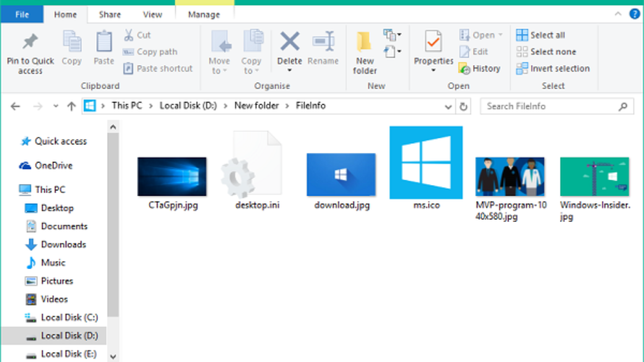Select the download.jpg thumbnail
This screenshot has height=362, width=644.
(341, 175)
